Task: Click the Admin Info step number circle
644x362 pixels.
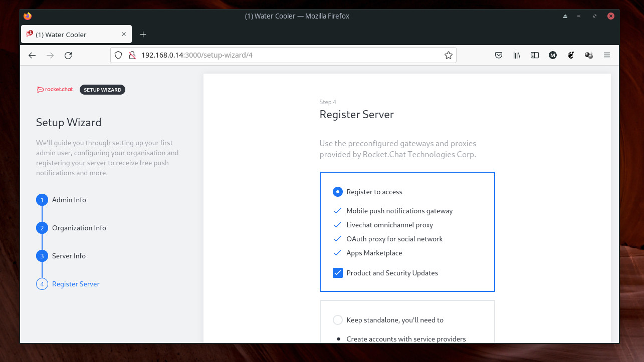Action: pos(42,200)
